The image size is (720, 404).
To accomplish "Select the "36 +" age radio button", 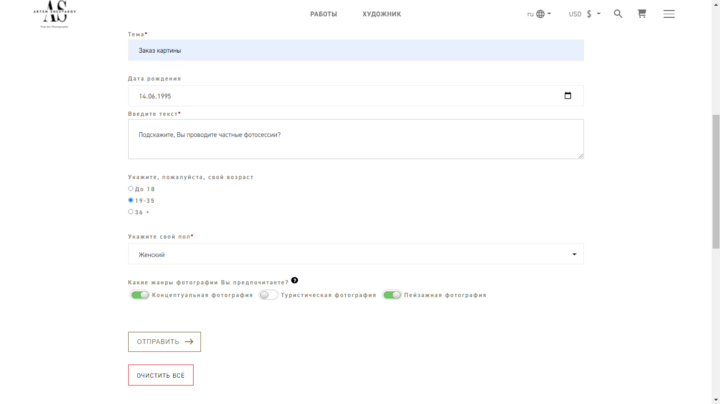I will [x=131, y=211].
